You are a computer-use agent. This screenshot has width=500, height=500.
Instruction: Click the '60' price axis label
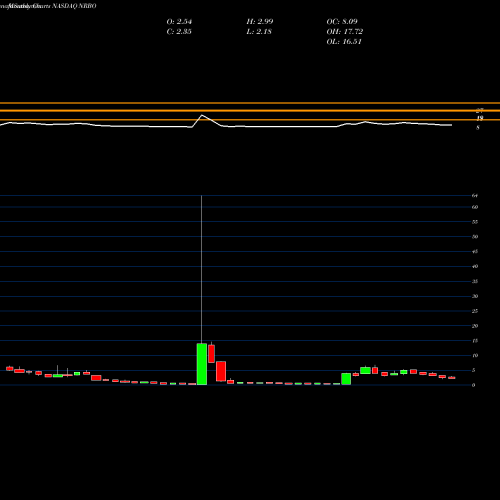475,207
